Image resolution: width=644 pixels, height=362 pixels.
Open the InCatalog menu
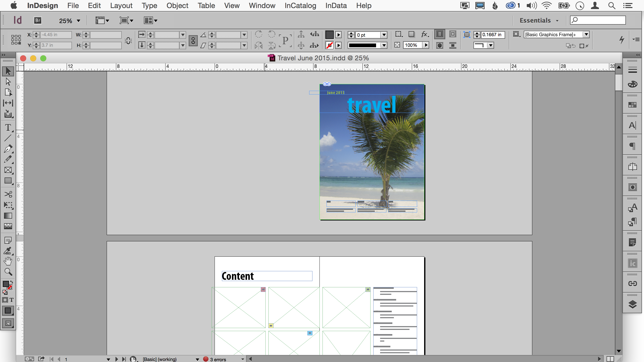click(x=300, y=6)
